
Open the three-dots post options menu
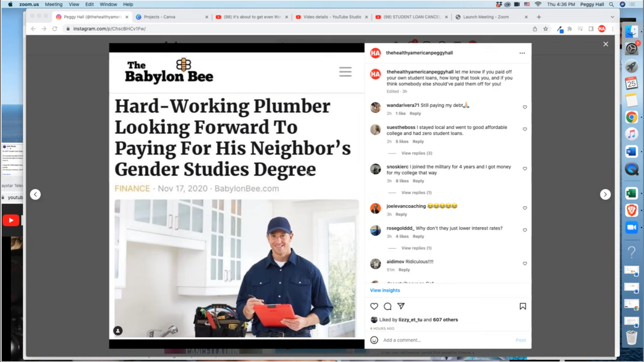click(522, 53)
